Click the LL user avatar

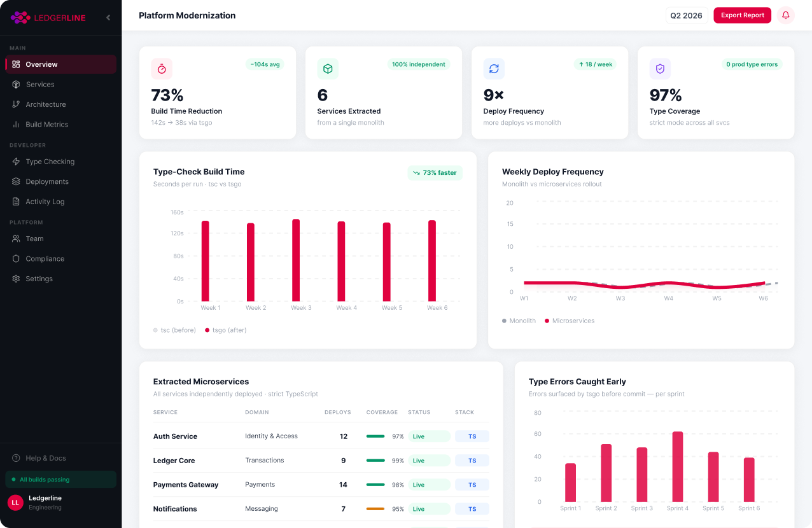click(15, 503)
